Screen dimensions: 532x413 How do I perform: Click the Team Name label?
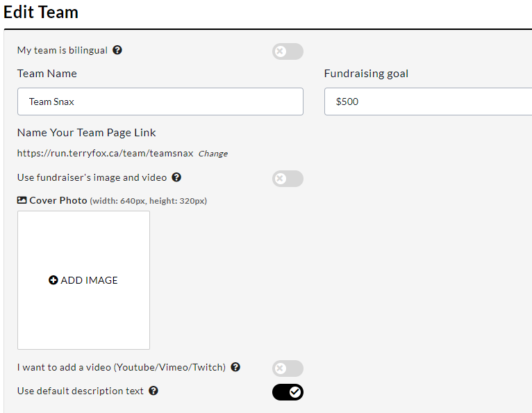click(47, 74)
